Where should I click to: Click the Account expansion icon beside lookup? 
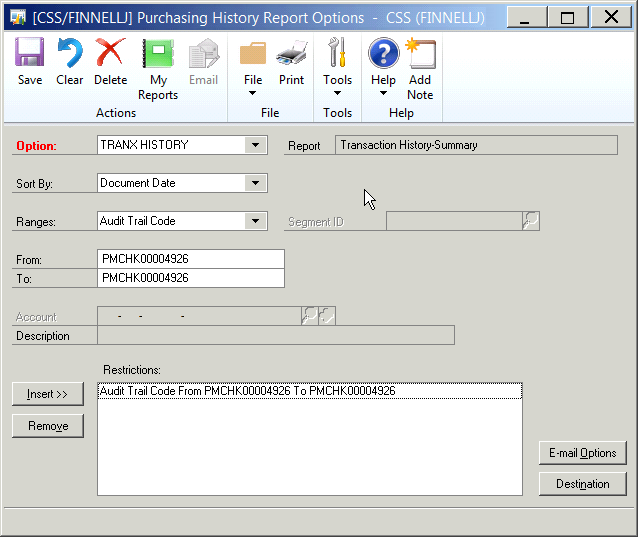327,316
